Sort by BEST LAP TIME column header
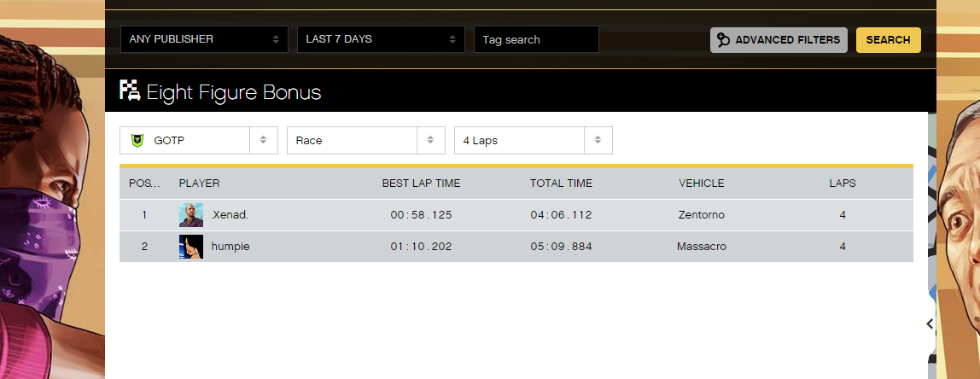This screenshot has width=980, height=379. coord(421,184)
